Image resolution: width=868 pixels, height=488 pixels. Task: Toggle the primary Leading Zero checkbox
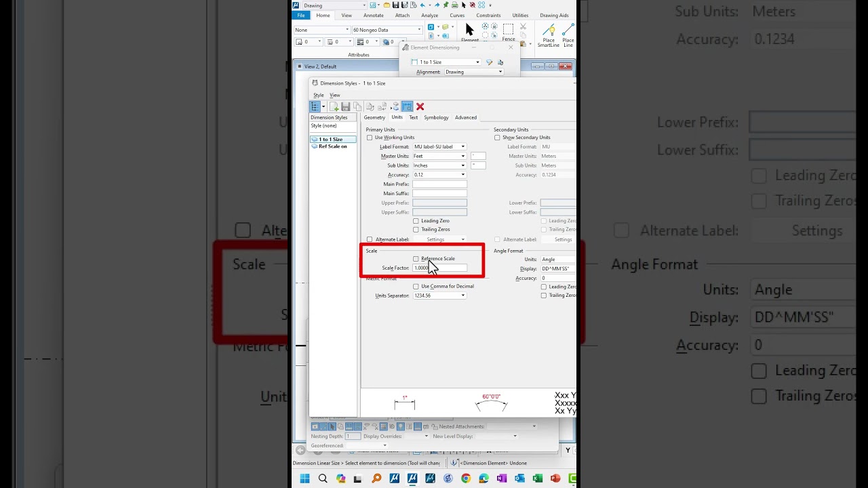(x=416, y=221)
